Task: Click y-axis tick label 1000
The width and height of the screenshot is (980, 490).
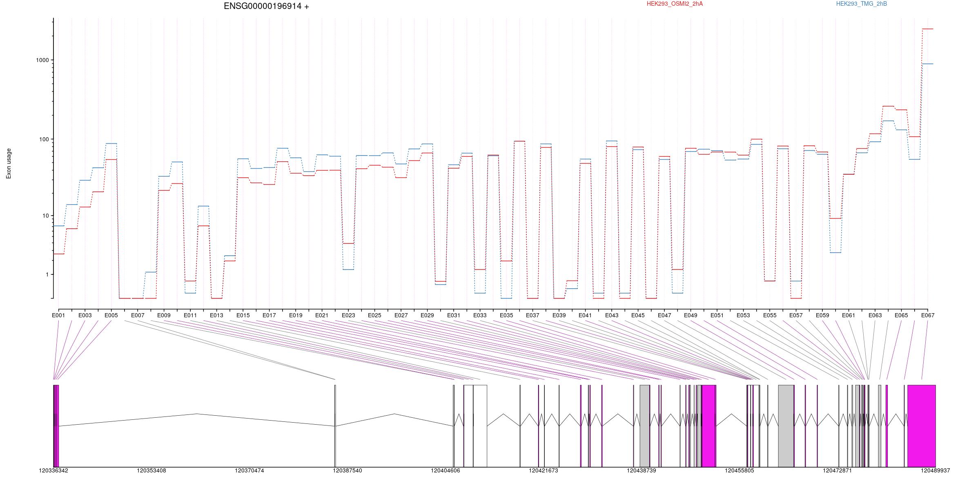Action: (x=42, y=60)
